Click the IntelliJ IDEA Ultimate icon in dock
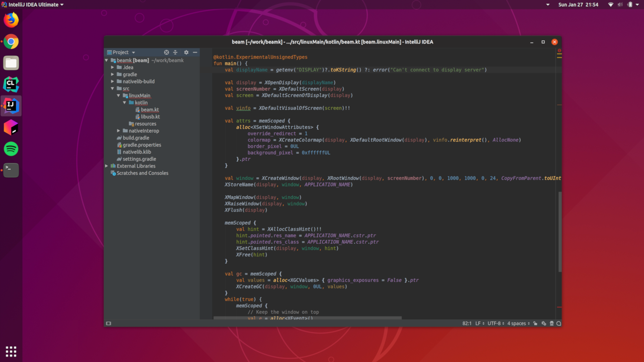Image resolution: width=644 pixels, height=362 pixels. click(11, 105)
